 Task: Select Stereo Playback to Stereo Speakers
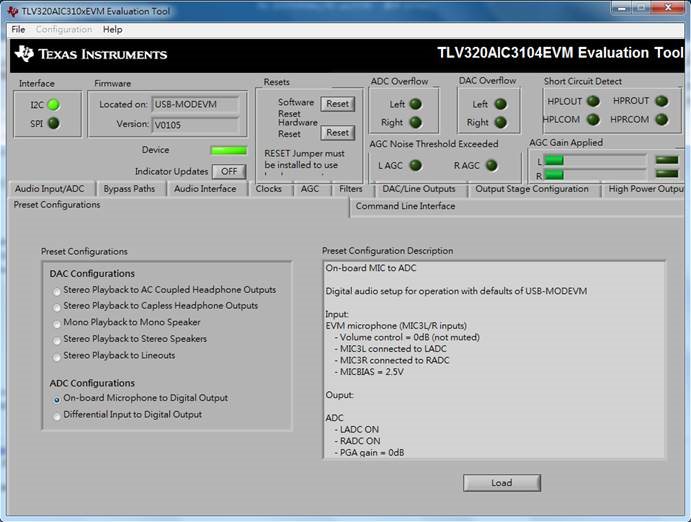pos(131,339)
